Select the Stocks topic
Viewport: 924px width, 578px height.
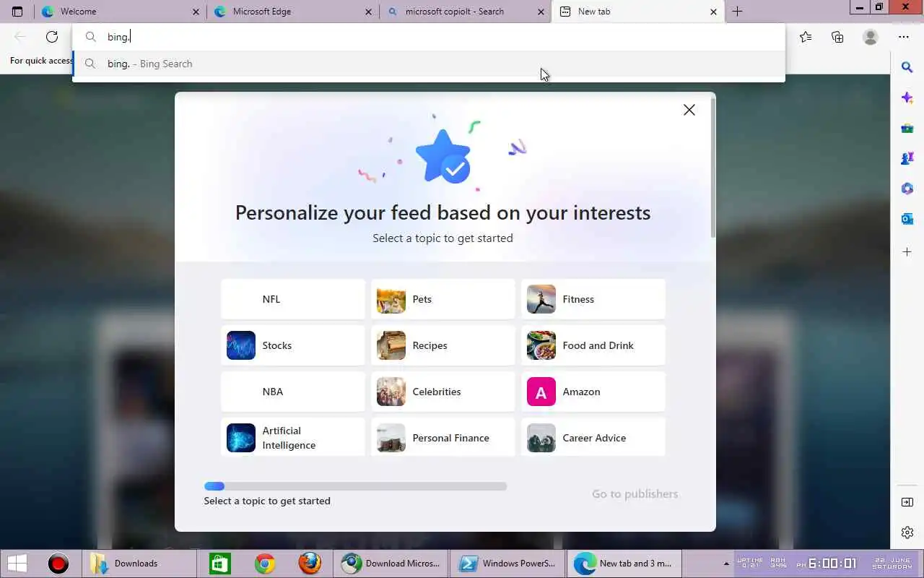[x=293, y=345]
